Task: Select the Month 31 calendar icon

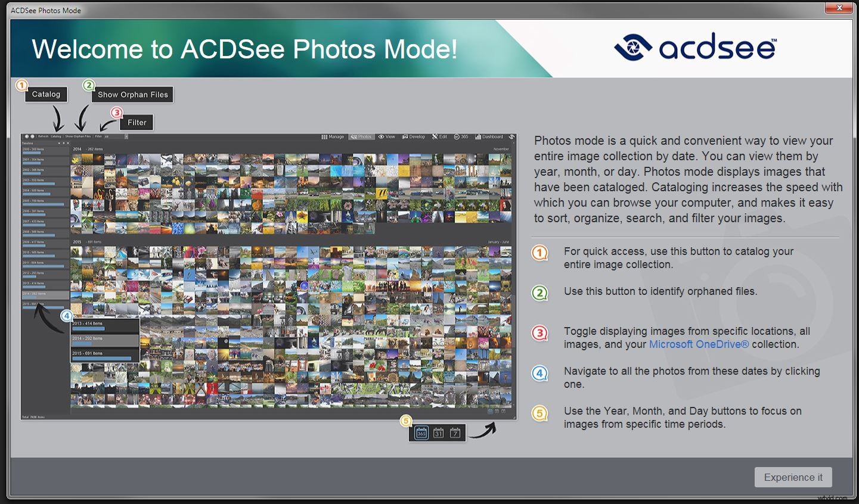Action: (439, 433)
